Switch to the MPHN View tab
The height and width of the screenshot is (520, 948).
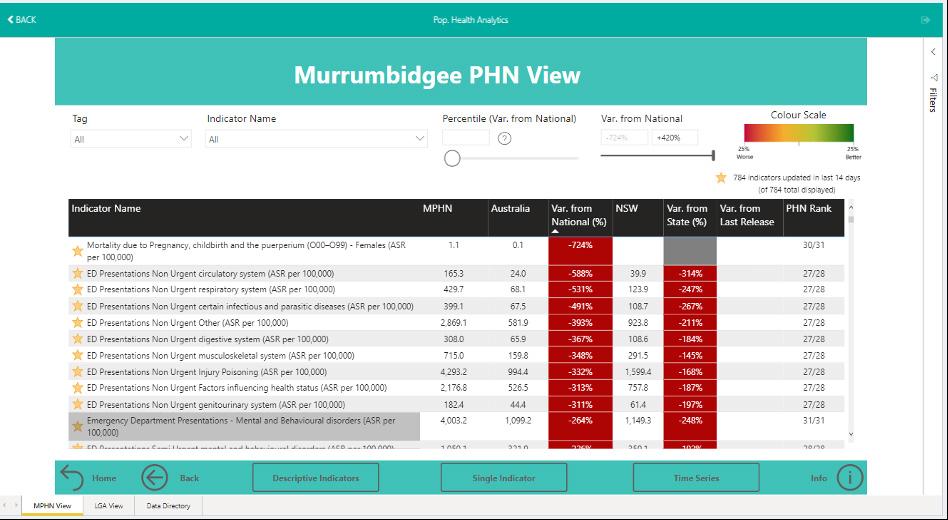[x=52, y=505]
